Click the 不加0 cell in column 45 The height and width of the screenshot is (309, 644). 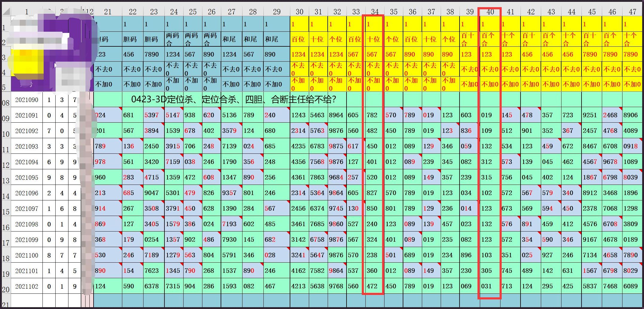[591, 84]
